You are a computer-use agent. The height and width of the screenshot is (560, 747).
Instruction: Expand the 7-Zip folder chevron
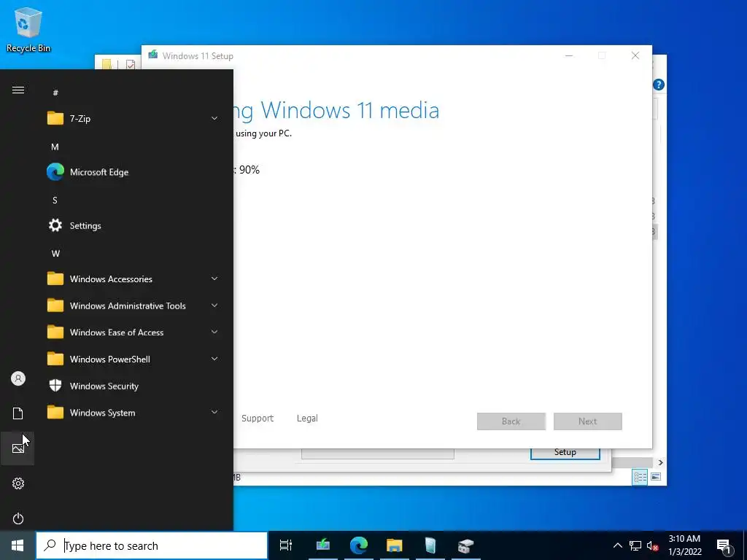(x=214, y=119)
